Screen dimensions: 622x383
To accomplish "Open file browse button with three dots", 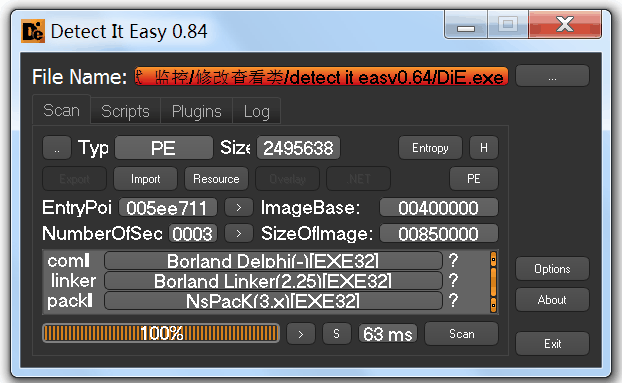I will (x=552, y=76).
